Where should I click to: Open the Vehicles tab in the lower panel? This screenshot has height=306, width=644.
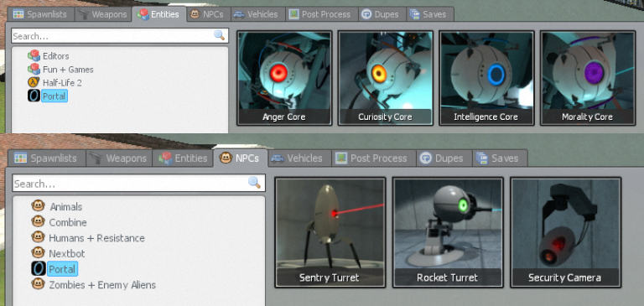tap(299, 158)
